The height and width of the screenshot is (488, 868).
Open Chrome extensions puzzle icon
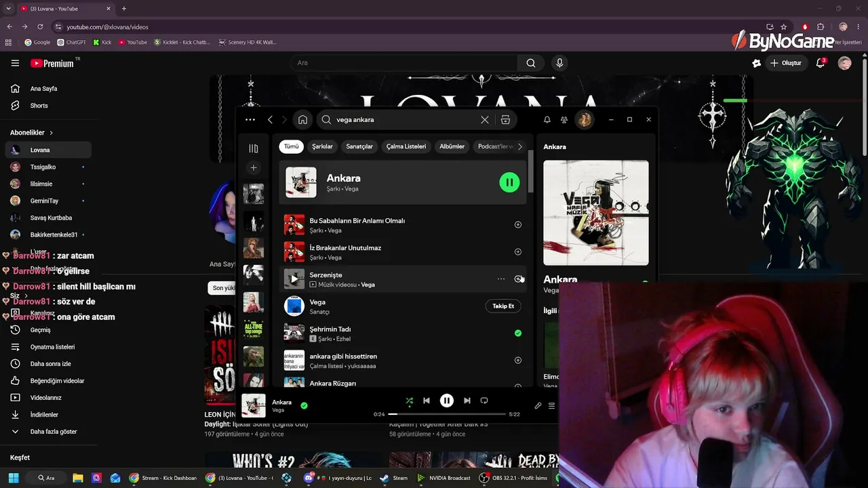pyautogui.click(x=821, y=26)
